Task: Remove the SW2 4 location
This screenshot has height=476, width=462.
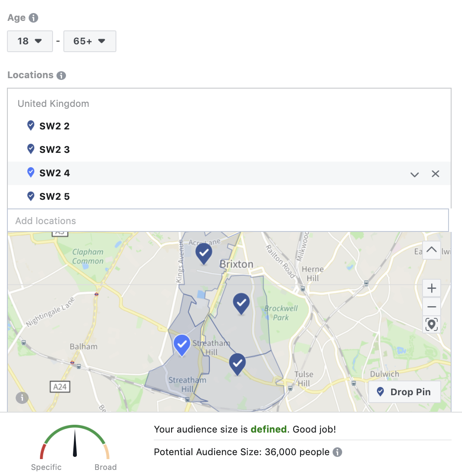Action: point(435,174)
